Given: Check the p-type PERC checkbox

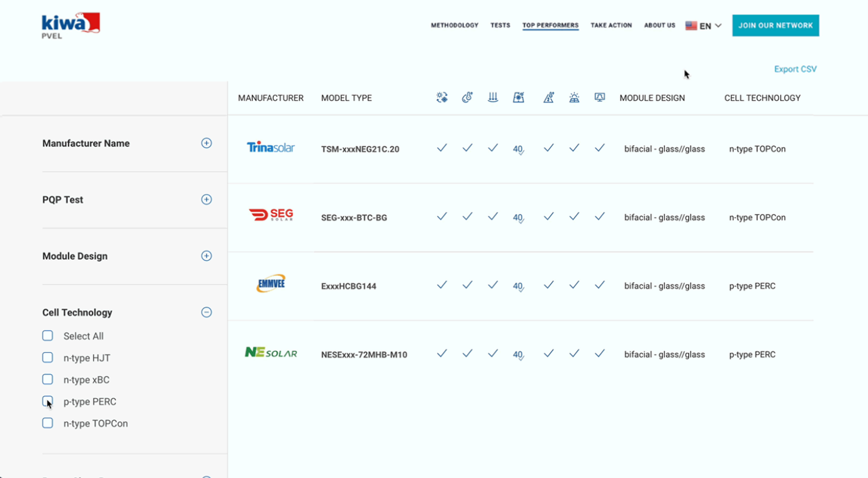Looking at the screenshot, I should point(48,401).
